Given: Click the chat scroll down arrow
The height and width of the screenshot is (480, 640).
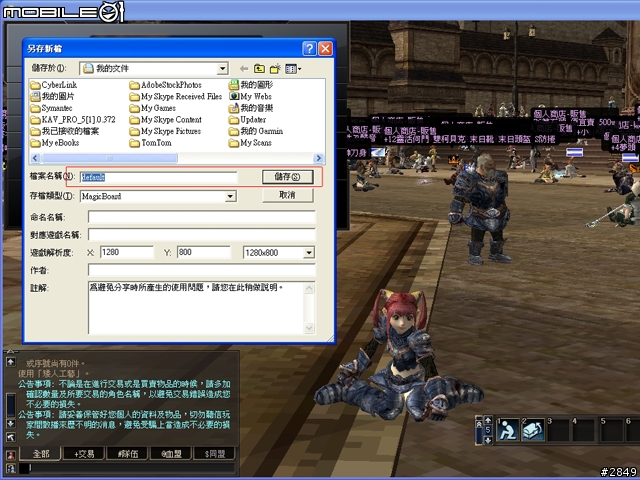Looking at the screenshot, I should [11, 423].
